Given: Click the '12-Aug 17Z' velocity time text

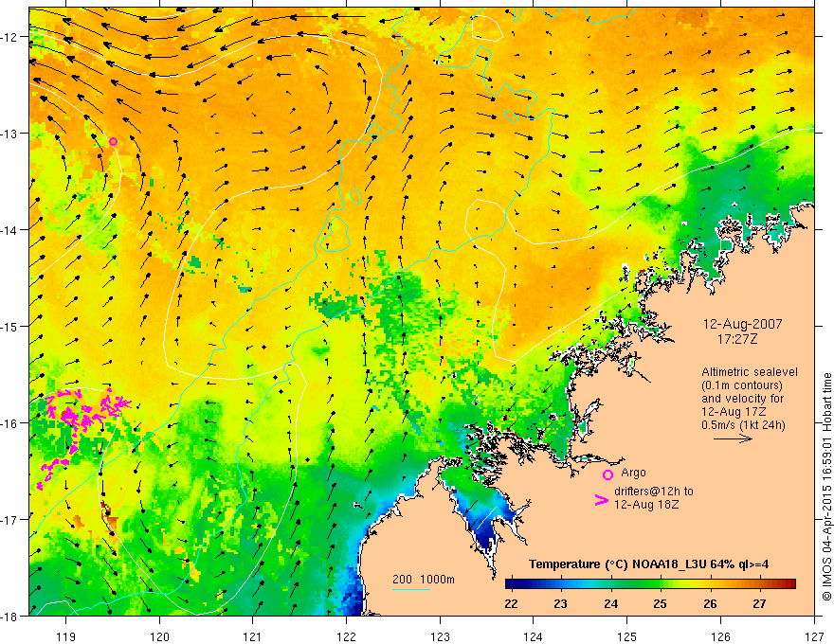Looking at the screenshot, I should click(x=734, y=412).
